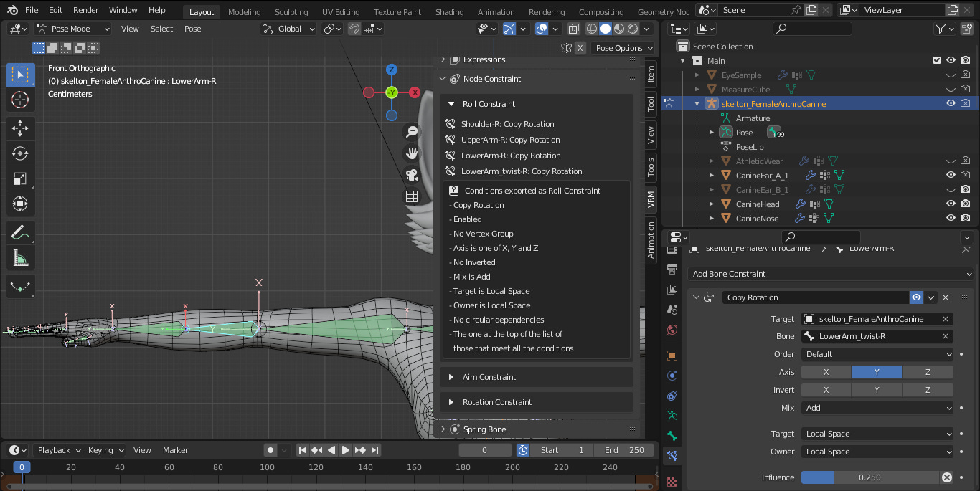980x491 pixels.
Task: Adjust the Influence slider
Action: coord(869,477)
